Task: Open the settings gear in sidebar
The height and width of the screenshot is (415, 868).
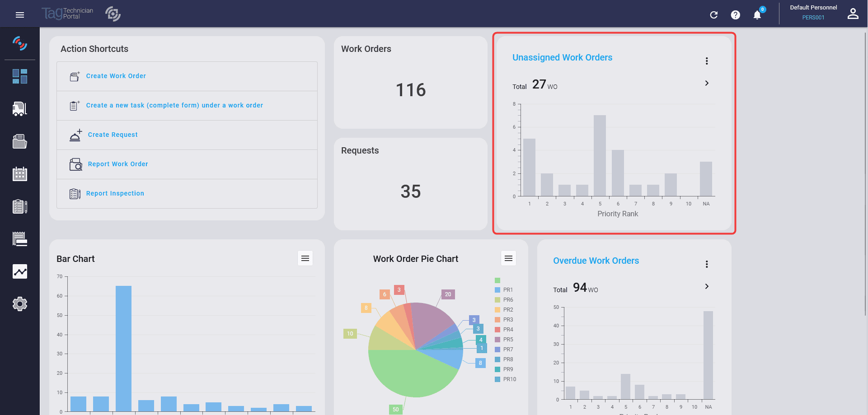Action: tap(20, 304)
